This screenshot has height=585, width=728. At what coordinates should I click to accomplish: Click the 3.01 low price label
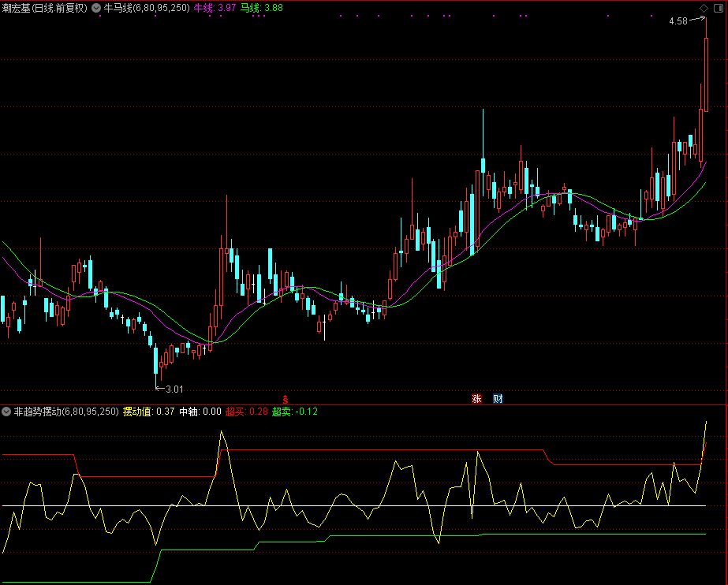coord(173,388)
